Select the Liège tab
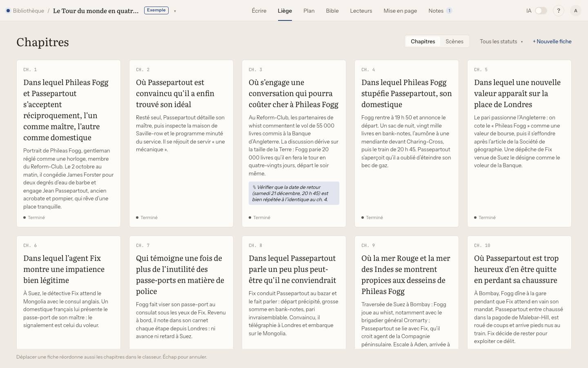The height and width of the screenshot is (368, 588). pos(285,11)
